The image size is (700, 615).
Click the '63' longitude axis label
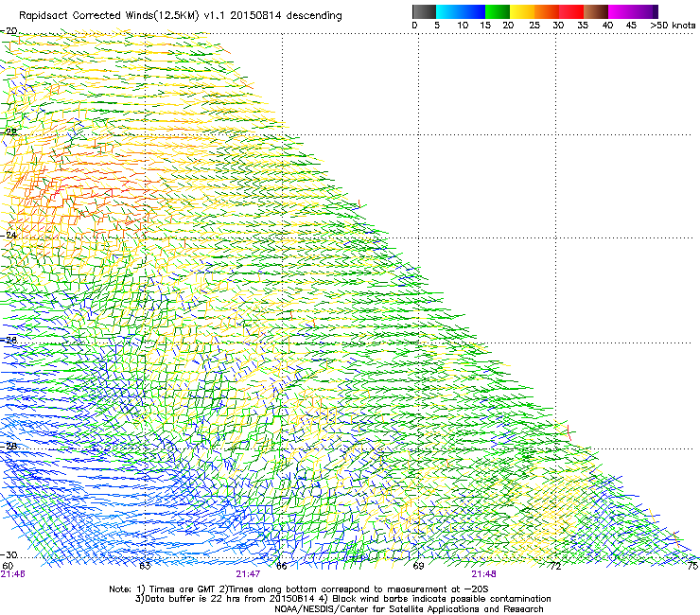(145, 566)
